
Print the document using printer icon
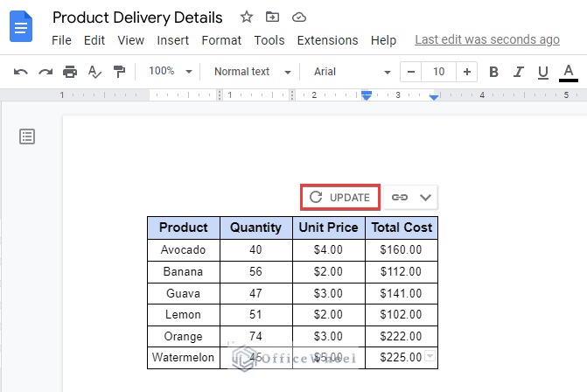70,72
